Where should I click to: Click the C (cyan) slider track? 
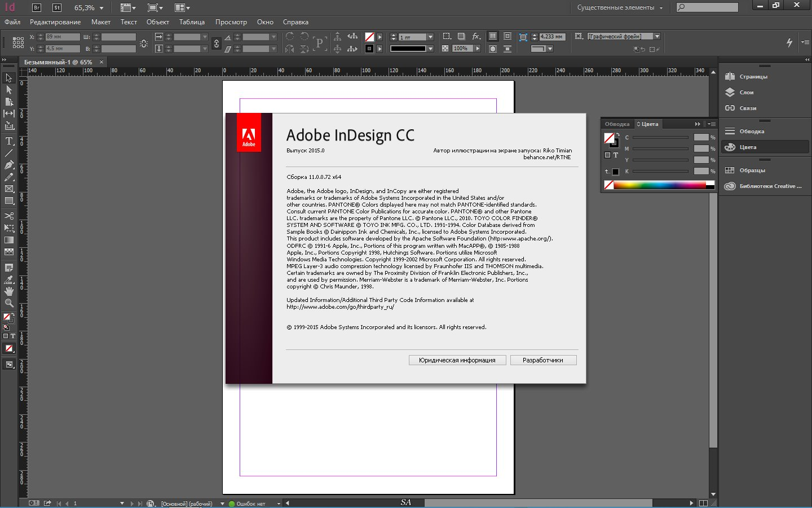[660, 137]
